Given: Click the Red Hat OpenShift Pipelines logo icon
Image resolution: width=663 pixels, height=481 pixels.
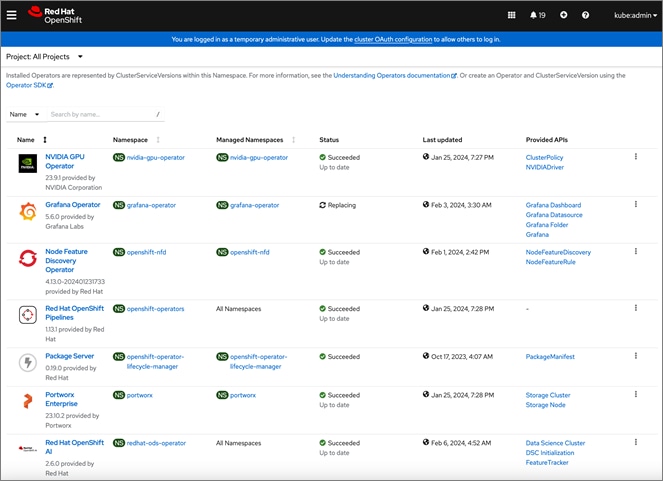Looking at the screenshot, I should coord(28,315).
